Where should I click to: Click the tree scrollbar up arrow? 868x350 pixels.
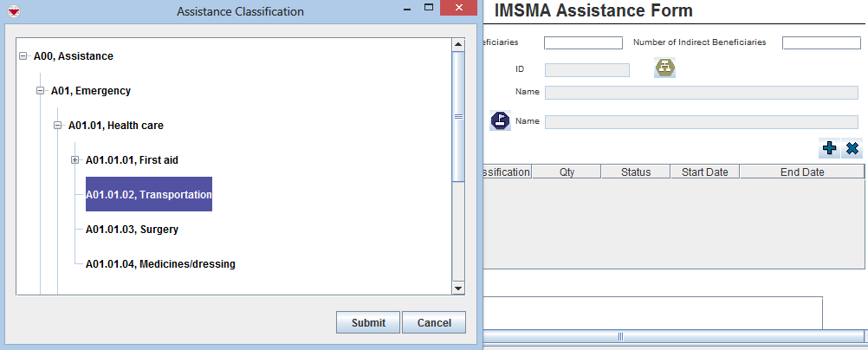click(x=458, y=43)
